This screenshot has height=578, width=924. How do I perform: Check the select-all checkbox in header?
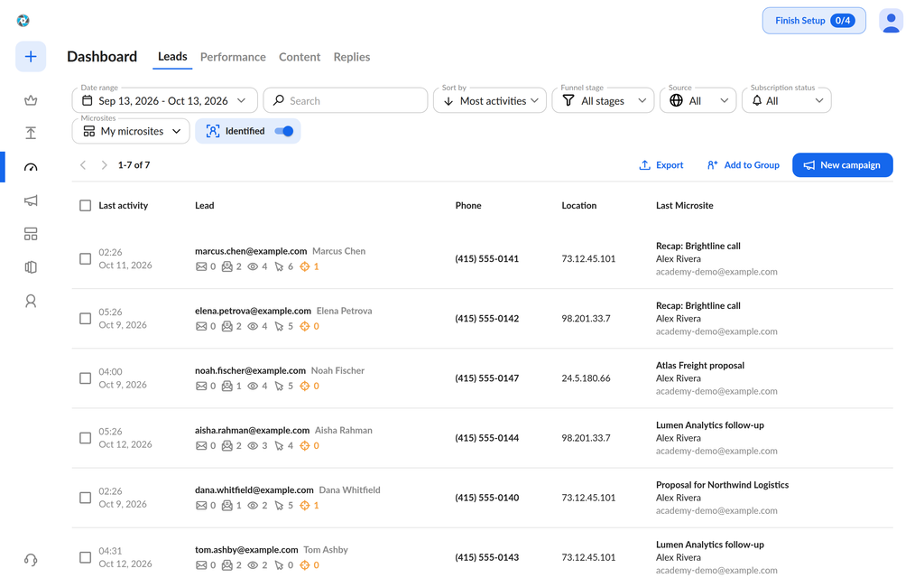[86, 205]
